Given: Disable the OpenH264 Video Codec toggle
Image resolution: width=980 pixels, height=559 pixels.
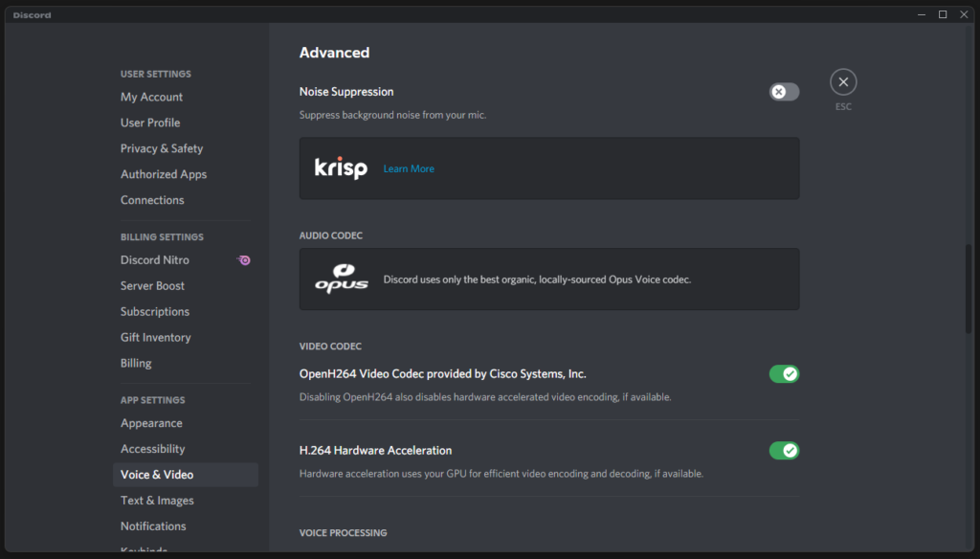Looking at the screenshot, I should 784,374.
